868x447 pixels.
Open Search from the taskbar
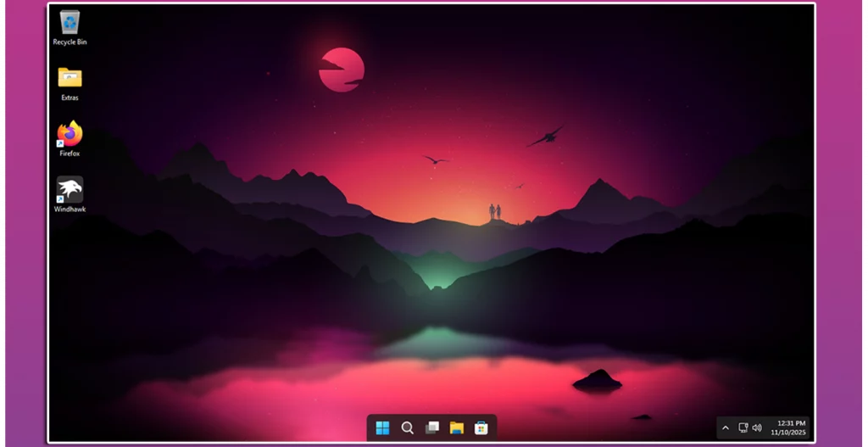coord(407,427)
